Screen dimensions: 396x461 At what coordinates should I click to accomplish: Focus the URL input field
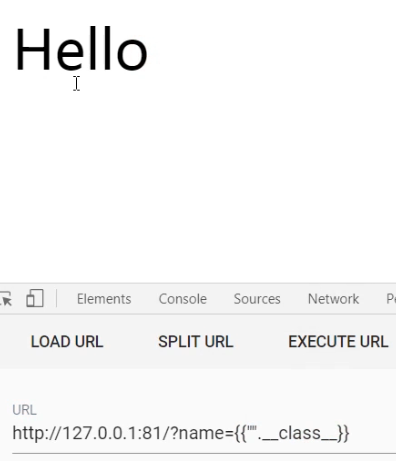click(204, 433)
